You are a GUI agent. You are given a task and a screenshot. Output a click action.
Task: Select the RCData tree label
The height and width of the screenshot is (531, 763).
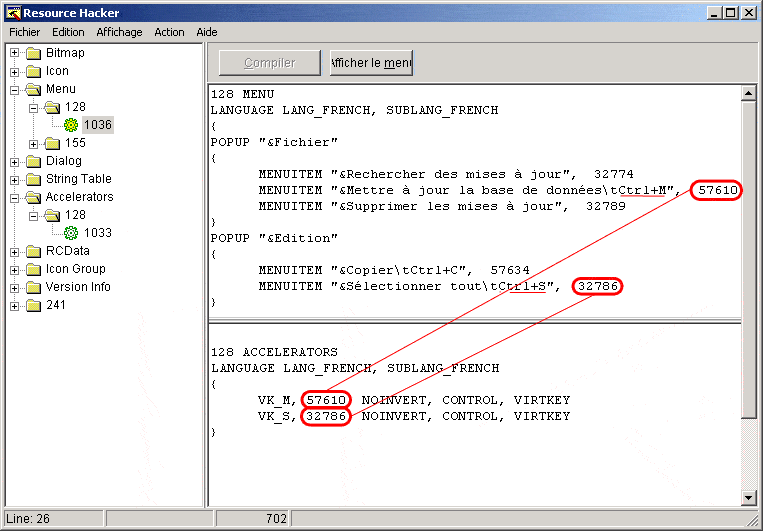(68, 251)
